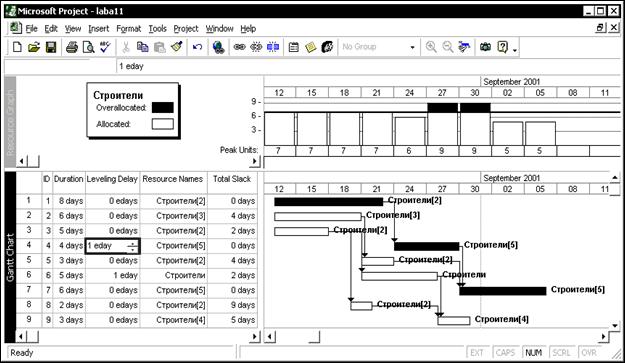Click the NUM indicator in status bar
625x363 pixels.
pyautogui.click(x=533, y=353)
